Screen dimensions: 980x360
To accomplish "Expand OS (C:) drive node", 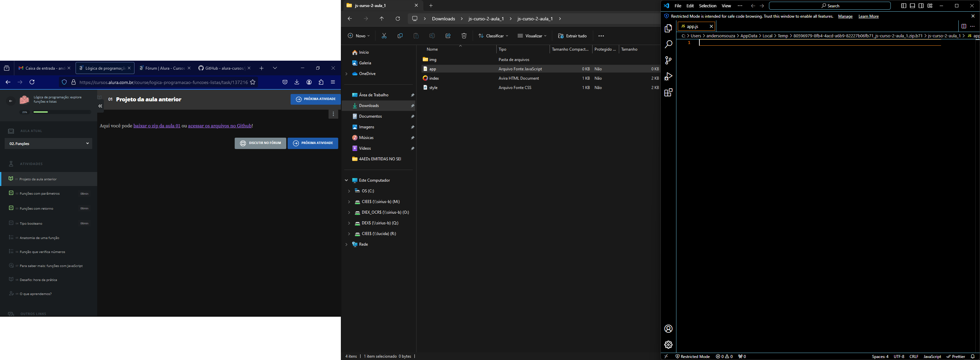I will click(x=349, y=191).
